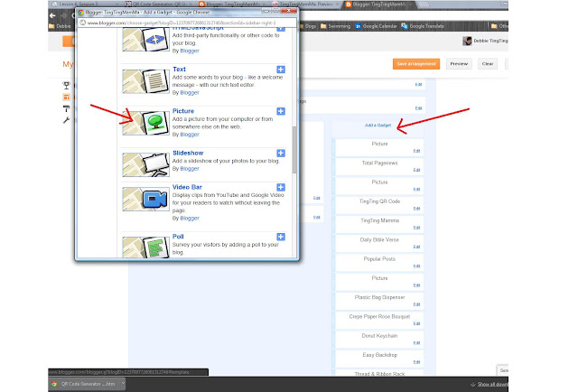Open the Google Calendar bookmark
The height and width of the screenshot is (392, 578).
click(x=376, y=26)
